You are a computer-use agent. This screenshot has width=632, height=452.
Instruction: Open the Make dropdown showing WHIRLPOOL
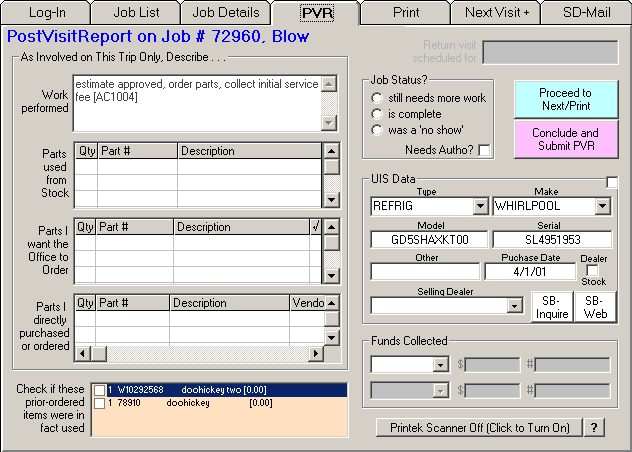602,206
